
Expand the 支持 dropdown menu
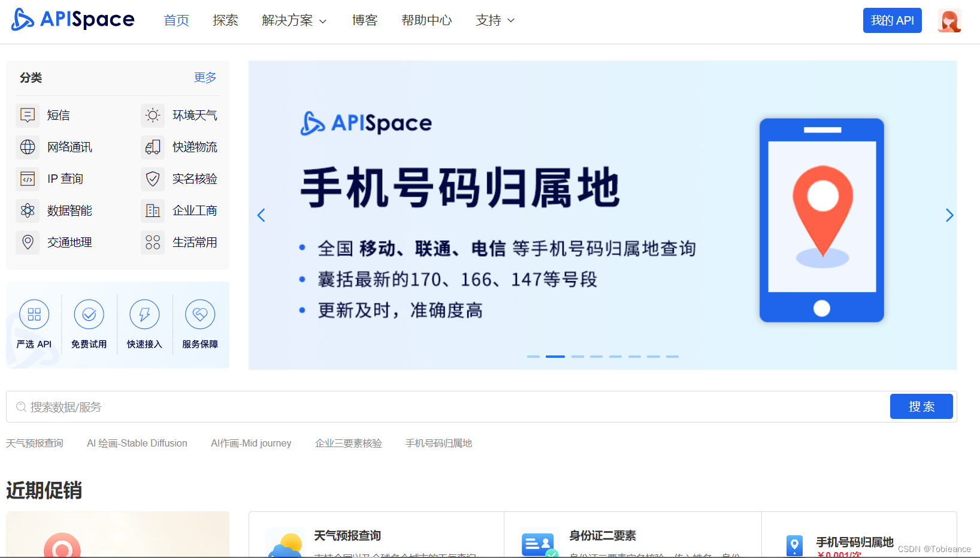tap(495, 20)
